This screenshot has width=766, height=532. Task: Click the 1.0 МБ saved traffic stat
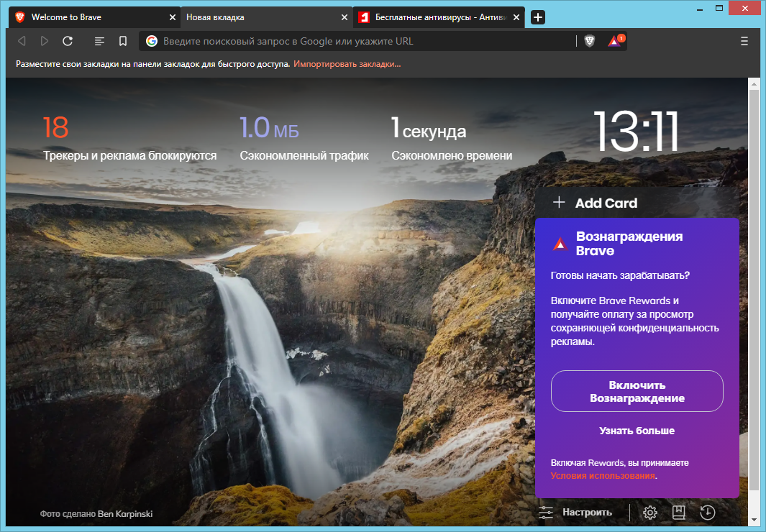click(269, 128)
